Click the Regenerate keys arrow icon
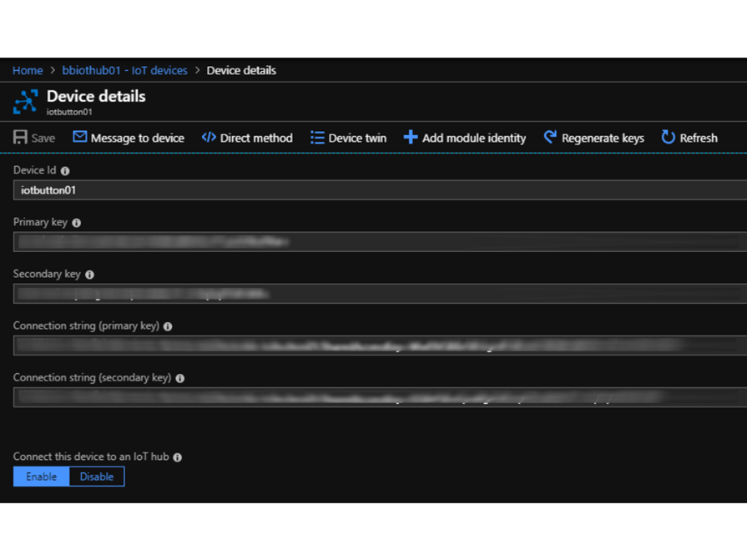The height and width of the screenshot is (560, 747). 550,137
